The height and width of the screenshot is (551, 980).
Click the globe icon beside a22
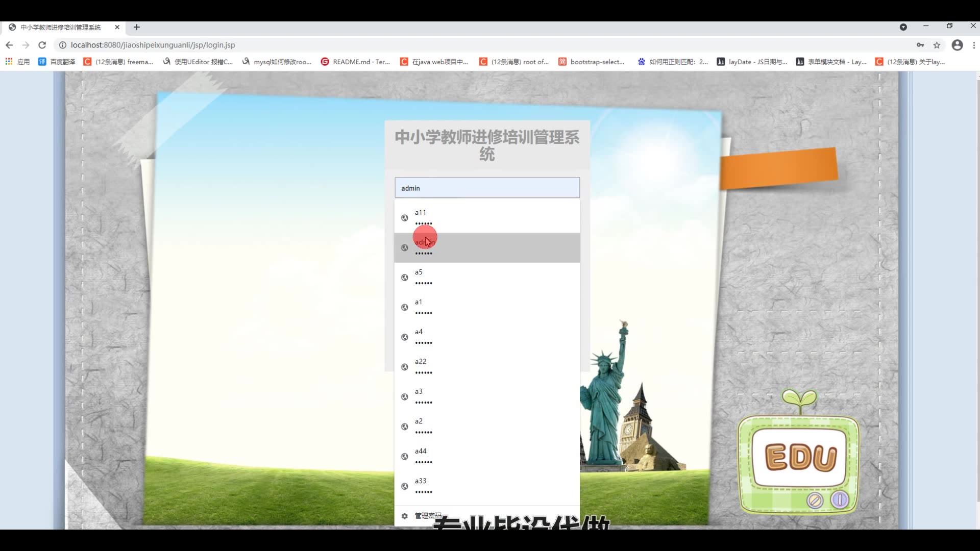pyautogui.click(x=405, y=367)
